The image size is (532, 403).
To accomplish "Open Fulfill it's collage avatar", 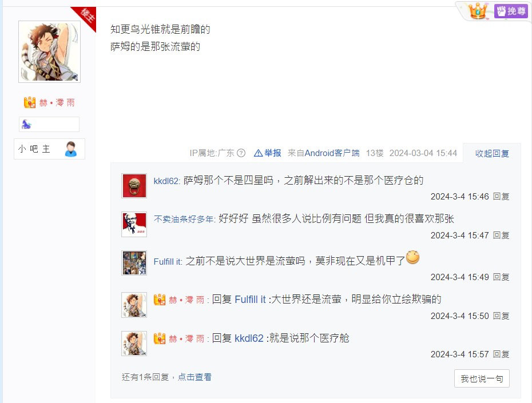I will point(134,263).
